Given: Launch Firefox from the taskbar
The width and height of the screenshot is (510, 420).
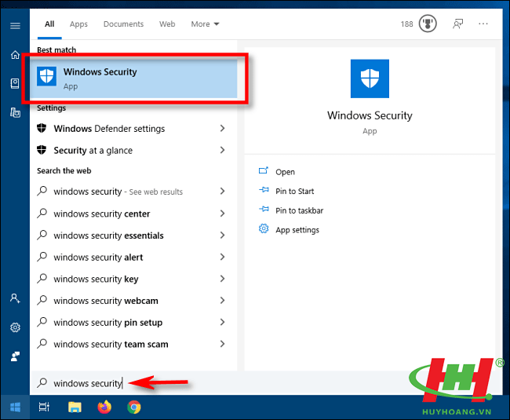Looking at the screenshot, I should (x=104, y=407).
